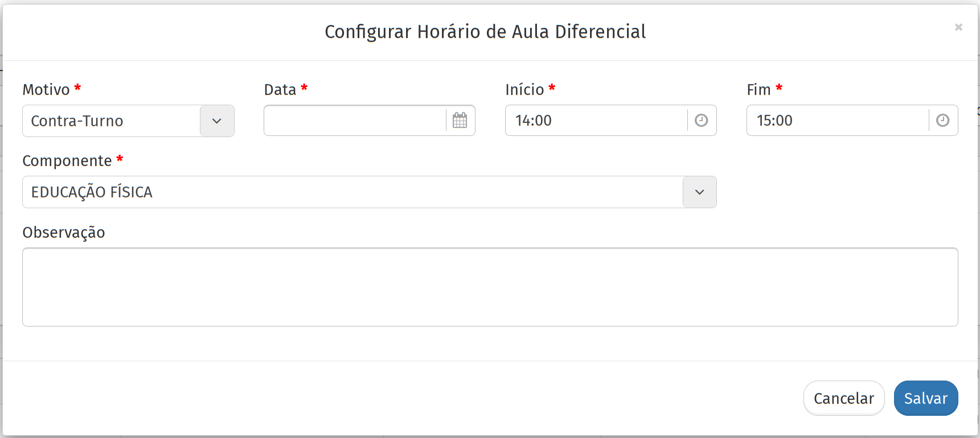Click the Início time field showing 14:00
This screenshot has width=980, height=438.
596,121
